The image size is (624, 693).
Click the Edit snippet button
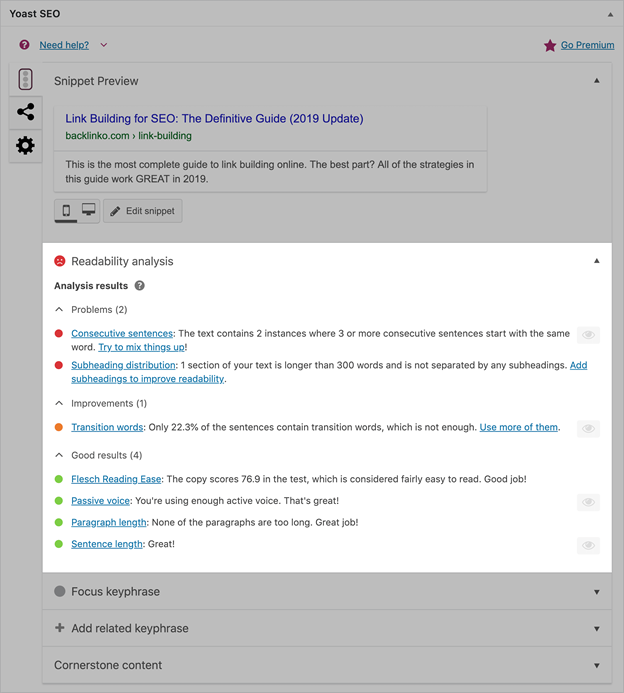(142, 211)
